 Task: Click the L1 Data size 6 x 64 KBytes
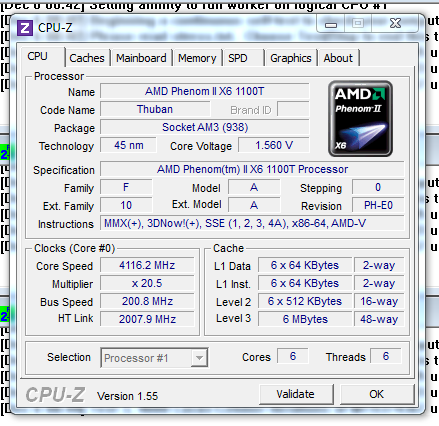click(x=305, y=265)
